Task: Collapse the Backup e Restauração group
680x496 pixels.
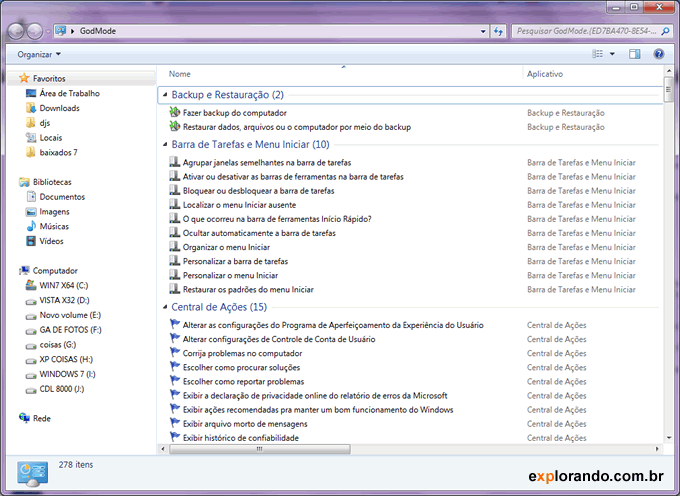Action: (165, 95)
